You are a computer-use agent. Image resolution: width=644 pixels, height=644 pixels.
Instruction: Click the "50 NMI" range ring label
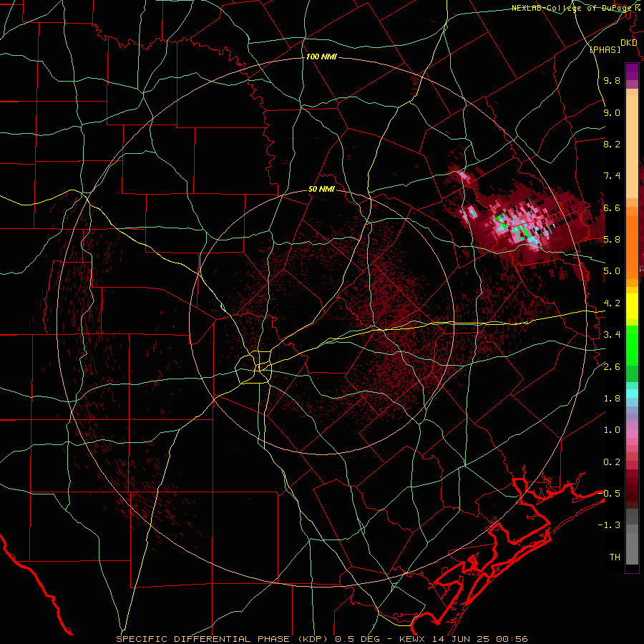[321, 190]
